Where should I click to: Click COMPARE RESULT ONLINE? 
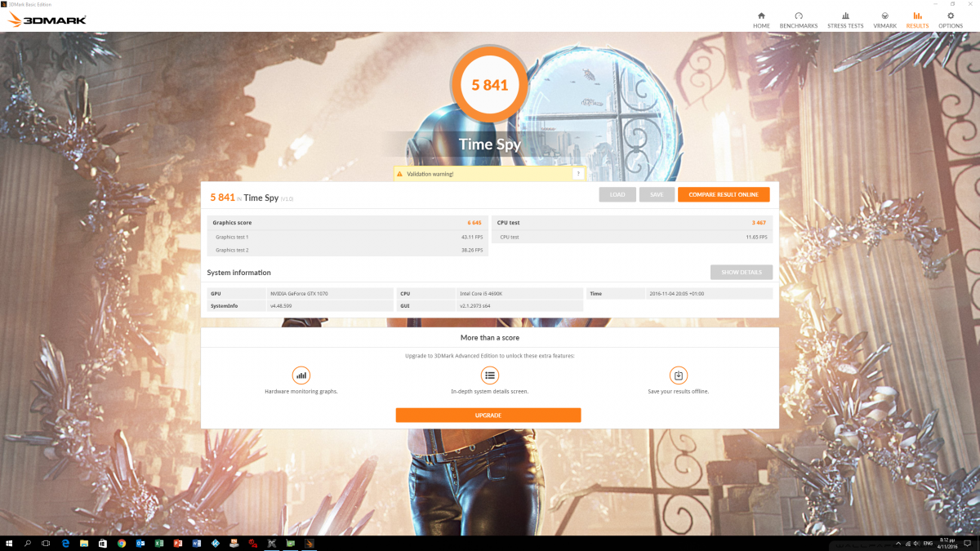click(724, 194)
